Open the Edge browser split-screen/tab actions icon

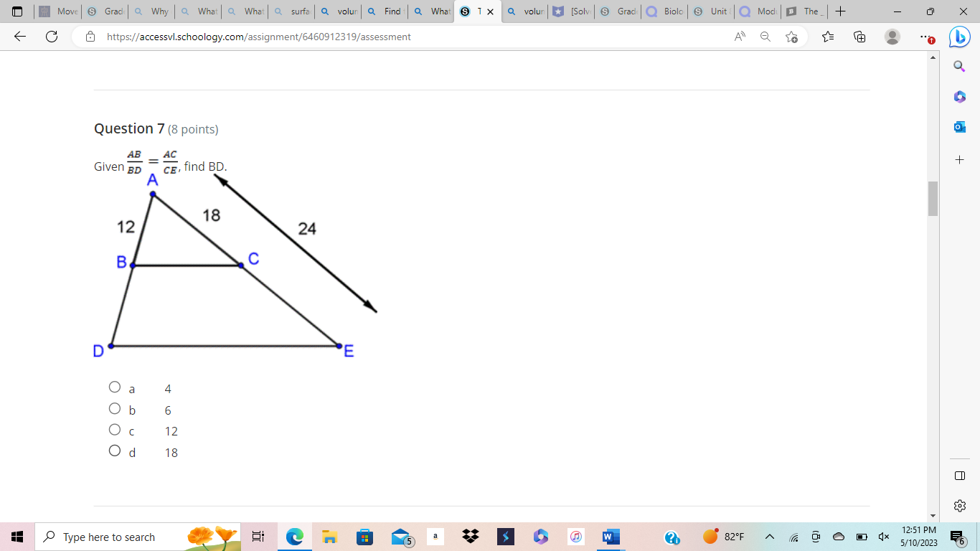coord(960,474)
